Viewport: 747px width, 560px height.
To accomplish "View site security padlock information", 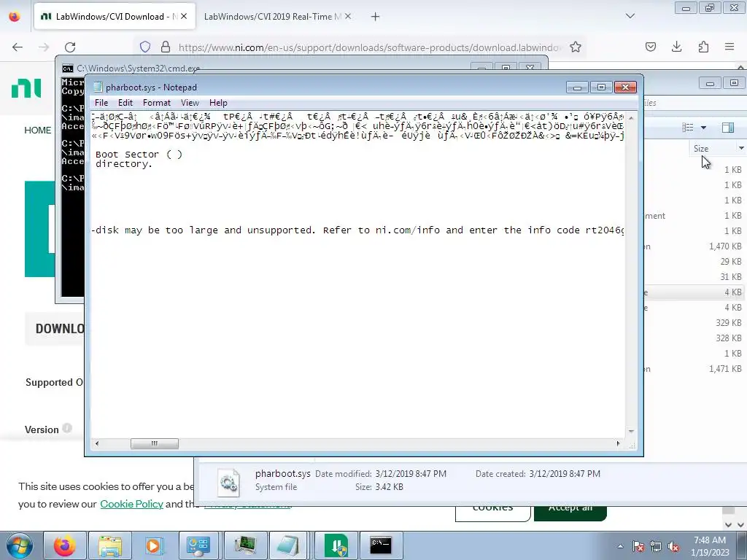I will click(x=166, y=47).
